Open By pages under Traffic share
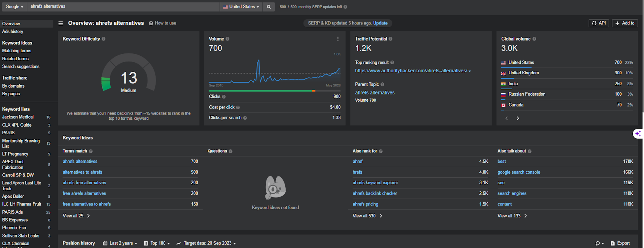 (x=11, y=94)
